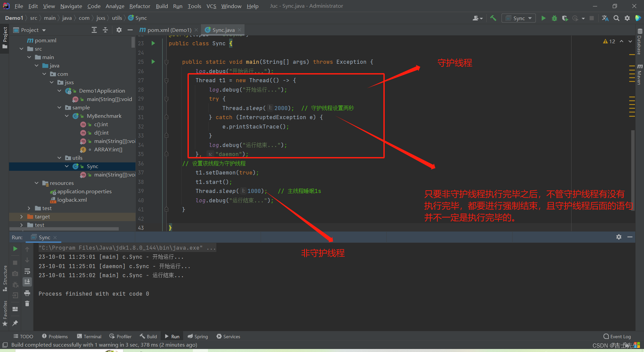The width and height of the screenshot is (644, 352).
Task: Run with coverage shield icon
Action: [x=565, y=18]
